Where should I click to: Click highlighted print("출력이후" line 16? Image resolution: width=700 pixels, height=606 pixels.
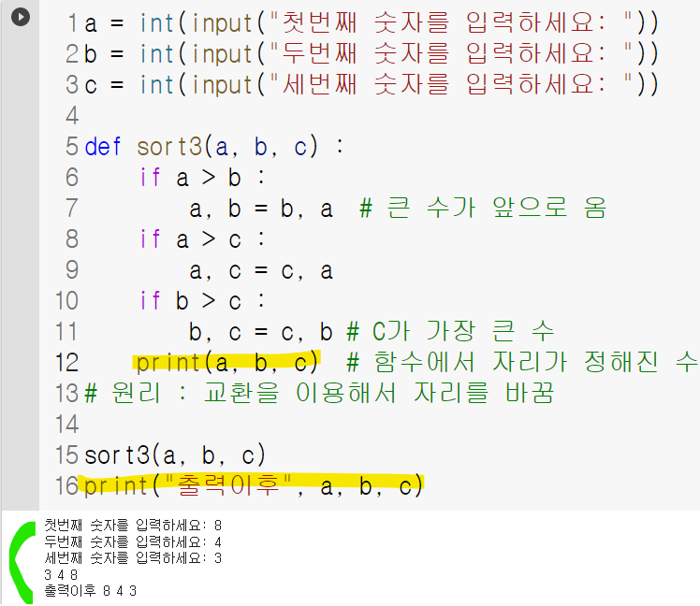pyautogui.click(x=253, y=486)
